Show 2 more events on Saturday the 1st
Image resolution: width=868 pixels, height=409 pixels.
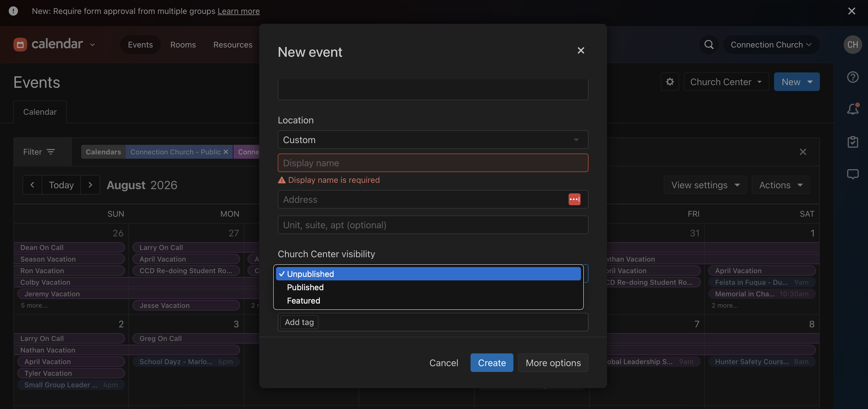click(725, 305)
